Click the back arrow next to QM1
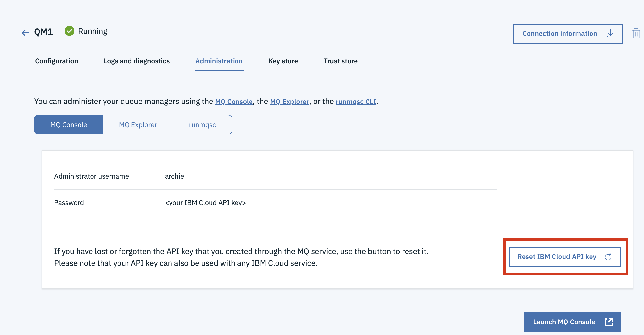Viewport: 644px width, 335px height. (25, 32)
